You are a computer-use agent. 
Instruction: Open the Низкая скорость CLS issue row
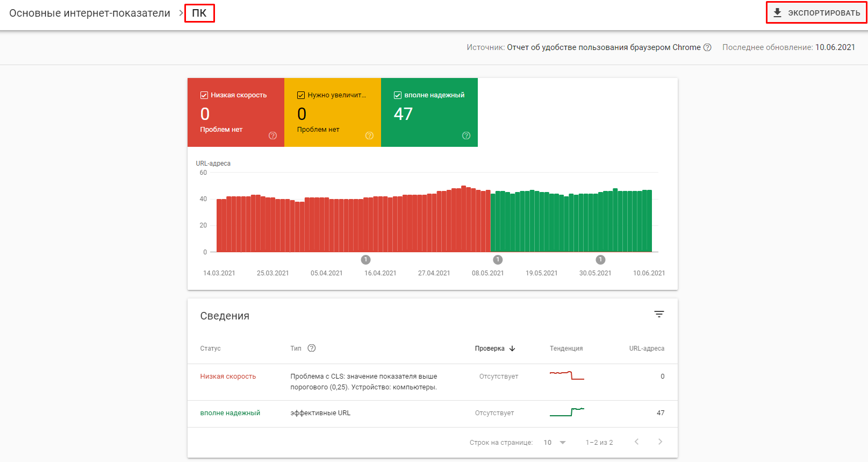click(363, 382)
